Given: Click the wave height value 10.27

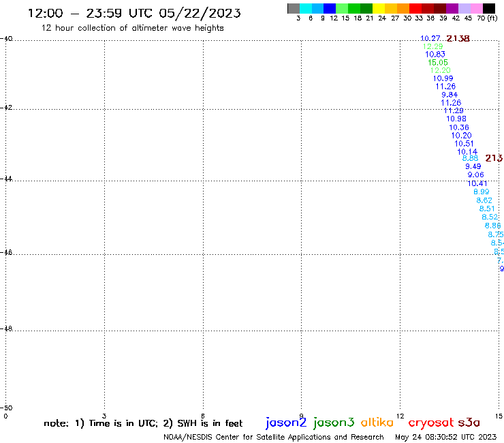Looking at the screenshot, I should (430, 38).
